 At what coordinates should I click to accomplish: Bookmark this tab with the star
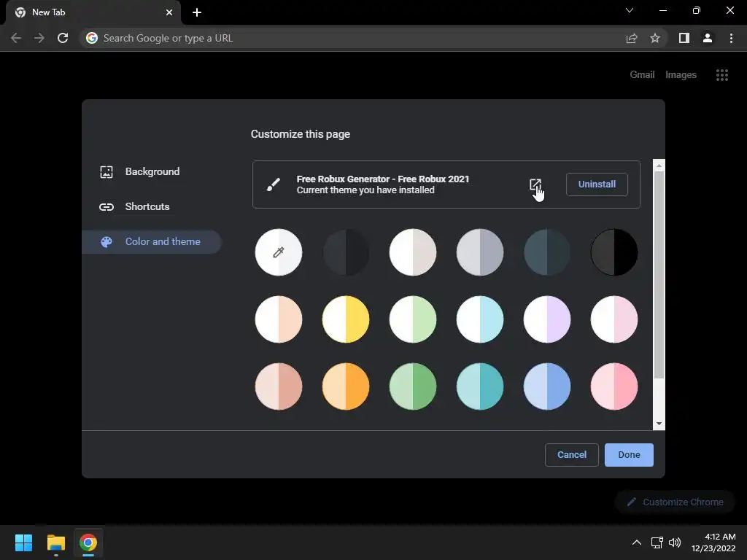pyautogui.click(x=655, y=38)
